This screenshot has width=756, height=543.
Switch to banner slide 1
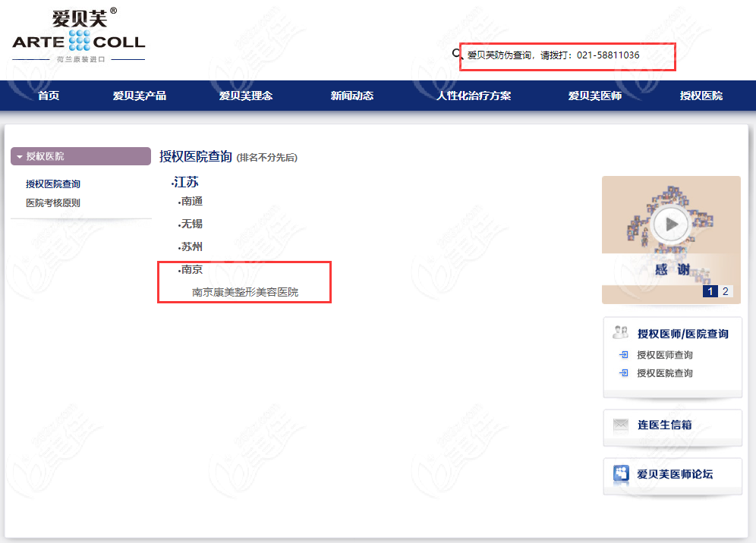[x=710, y=291]
